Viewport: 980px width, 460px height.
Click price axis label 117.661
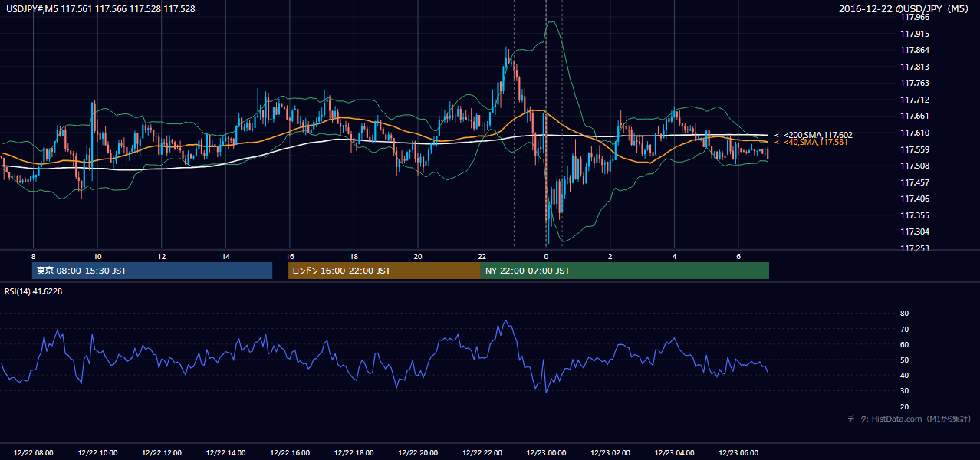916,117
